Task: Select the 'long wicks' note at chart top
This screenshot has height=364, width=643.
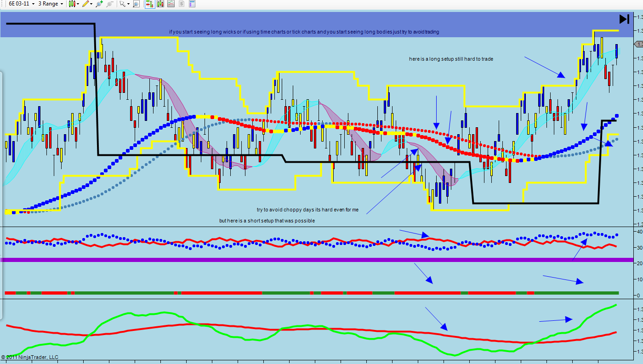Action: (x=304, y=32)
